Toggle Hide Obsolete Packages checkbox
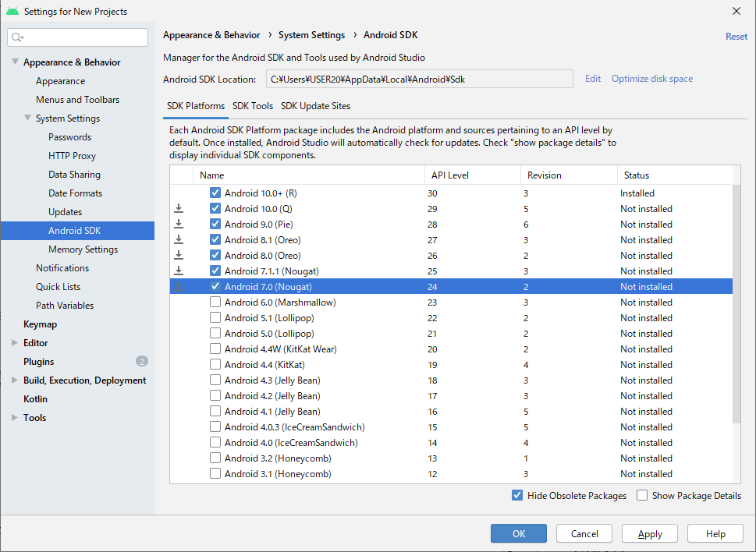756x552 pixels. pyautogui.click(x=516, y=495)
